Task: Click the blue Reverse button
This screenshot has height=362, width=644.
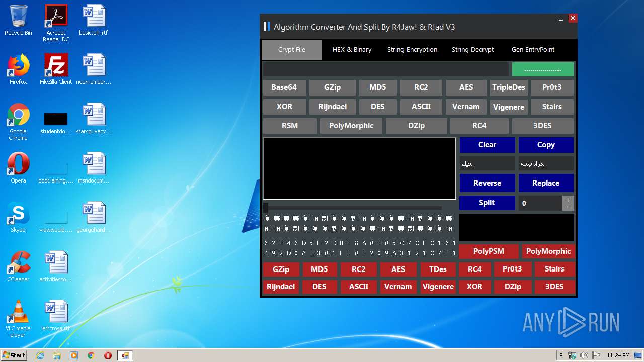Action: coord(487,183)
